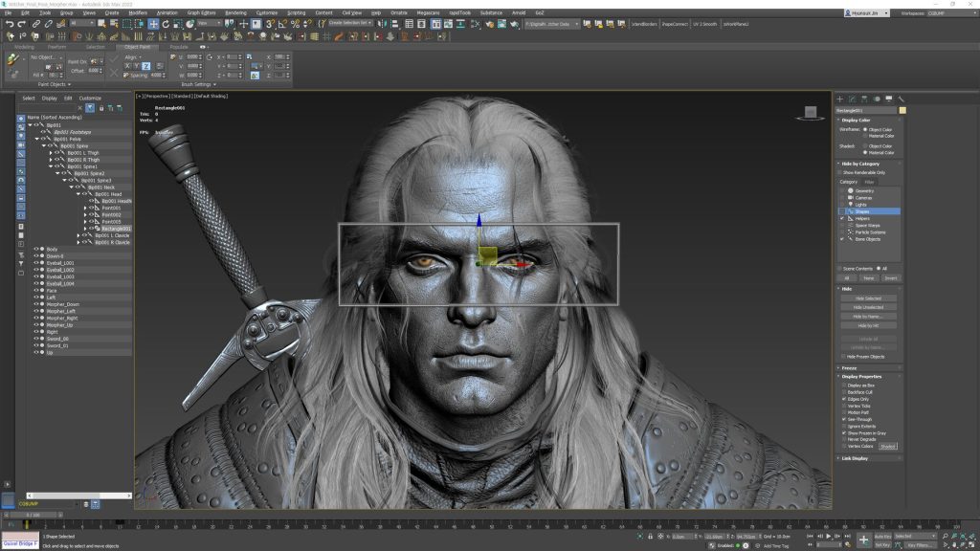This screenshot has width=980, height=551.
Task: Click the Play Animation button
Action: [x=829, y=536]
